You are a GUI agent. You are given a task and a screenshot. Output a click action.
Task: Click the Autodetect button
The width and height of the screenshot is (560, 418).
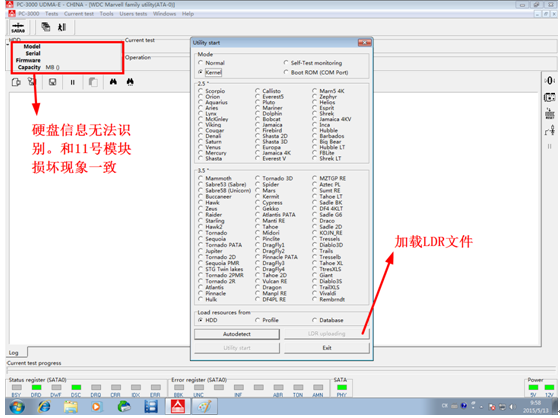pos(237,334)
